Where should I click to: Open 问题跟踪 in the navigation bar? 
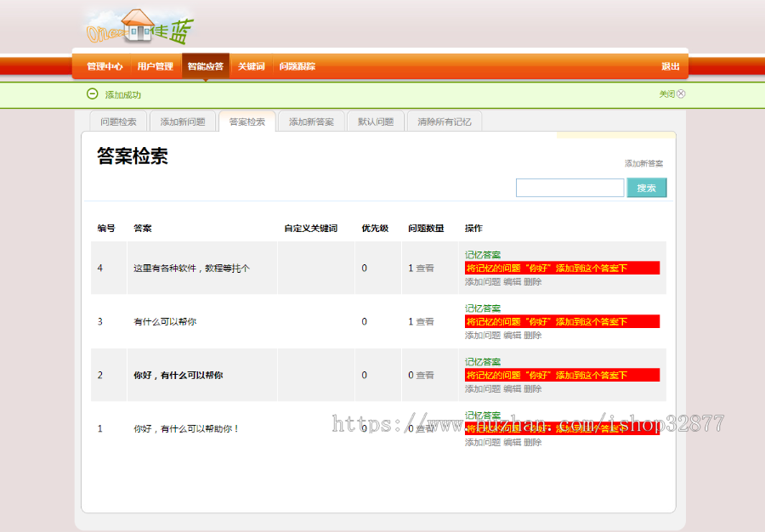click(297, 66)
